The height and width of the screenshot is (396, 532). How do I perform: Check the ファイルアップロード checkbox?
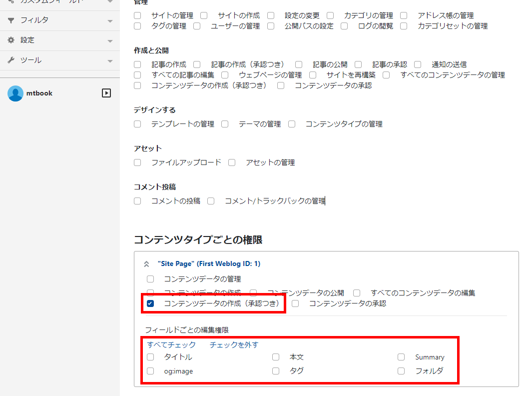point(137,162)
